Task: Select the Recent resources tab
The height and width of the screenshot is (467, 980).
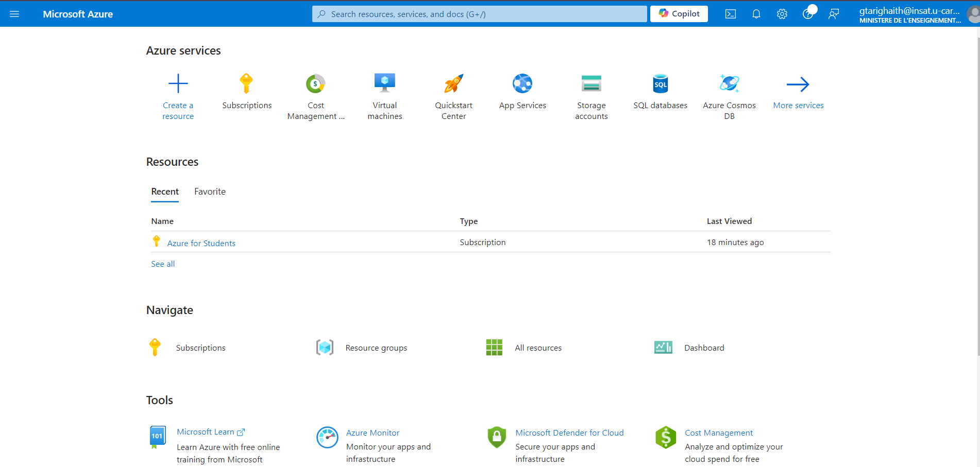Action: pyautogui.click(x=164, y=191)
